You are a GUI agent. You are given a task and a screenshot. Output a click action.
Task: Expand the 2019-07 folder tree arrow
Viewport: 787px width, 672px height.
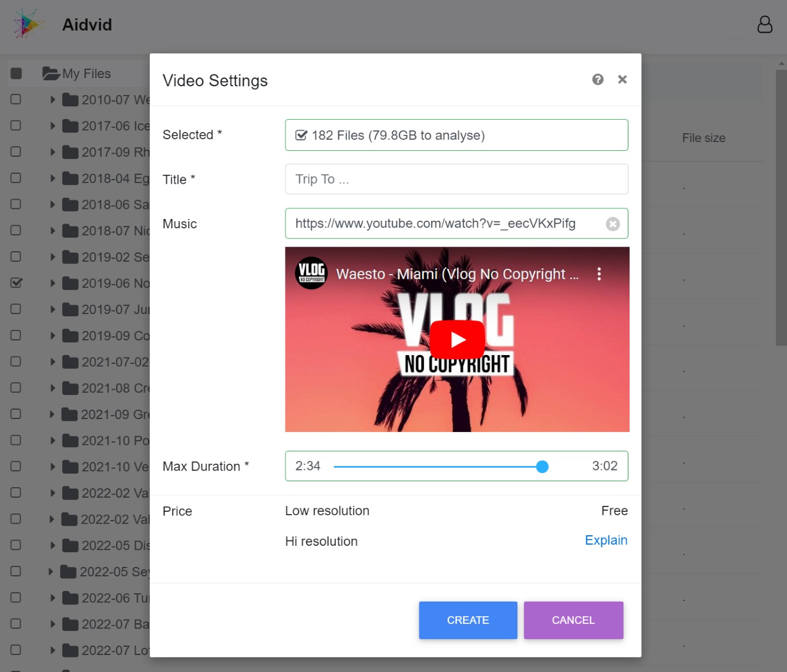tap(52, 309)
